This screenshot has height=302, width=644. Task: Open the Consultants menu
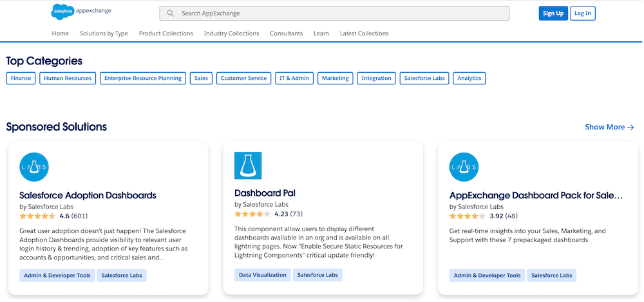(287, 33)
